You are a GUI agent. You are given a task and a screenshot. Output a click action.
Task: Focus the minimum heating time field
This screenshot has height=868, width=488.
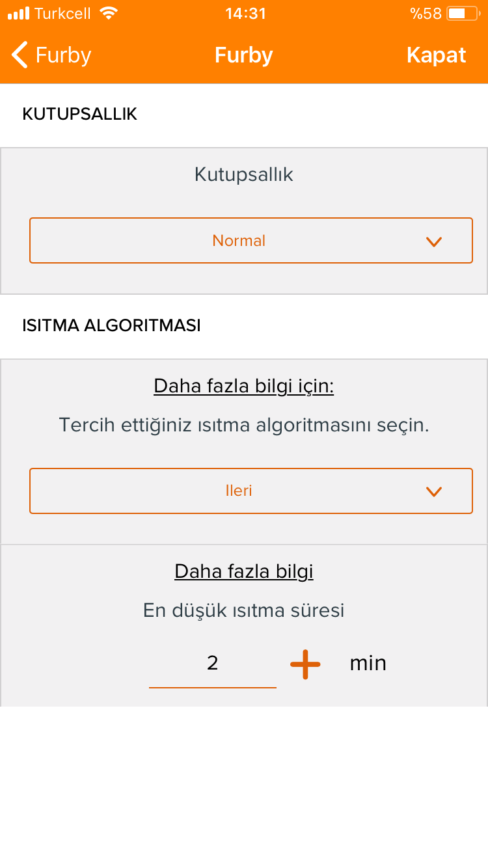tap(213, 665)
